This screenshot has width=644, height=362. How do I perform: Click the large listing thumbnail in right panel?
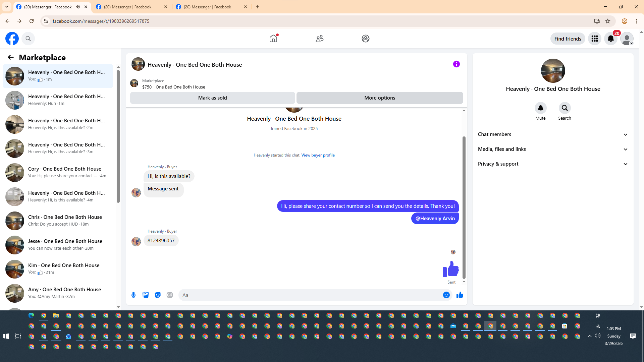(553, 71)
